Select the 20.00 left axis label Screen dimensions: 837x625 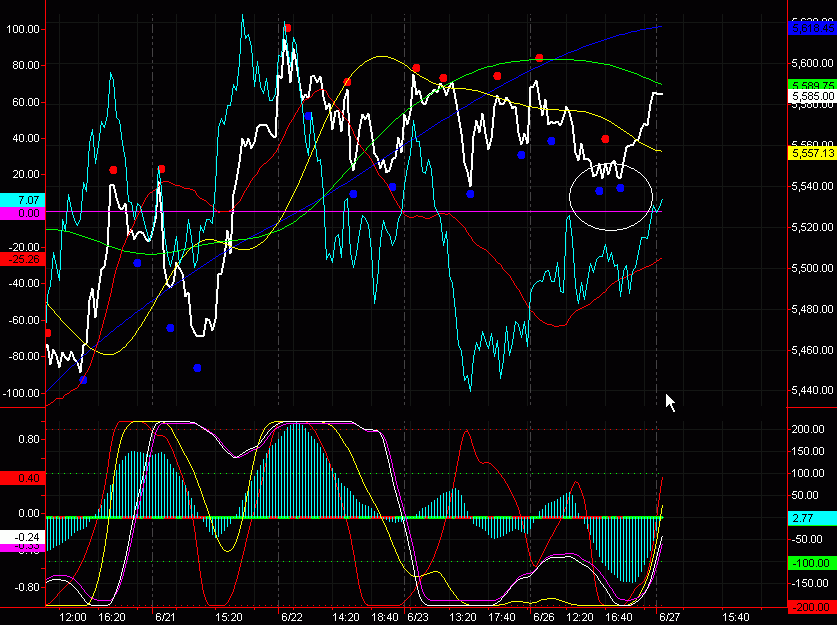pos(25,175)
